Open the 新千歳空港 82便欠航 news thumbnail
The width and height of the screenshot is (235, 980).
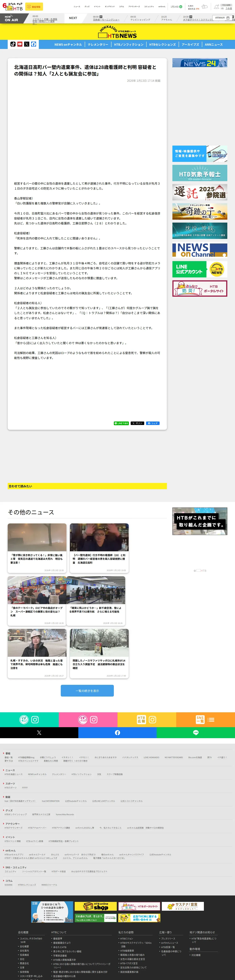96,590
